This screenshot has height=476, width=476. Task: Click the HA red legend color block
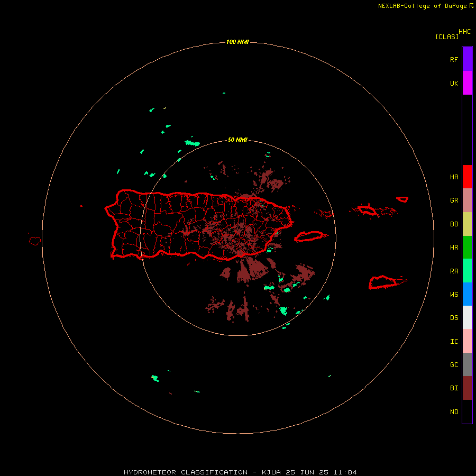(467, 177)
